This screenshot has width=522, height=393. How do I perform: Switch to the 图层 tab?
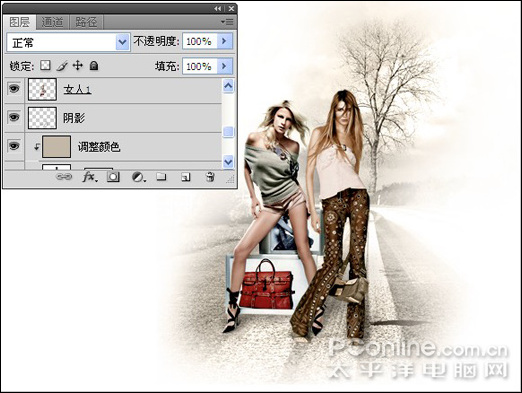point(19,22)
